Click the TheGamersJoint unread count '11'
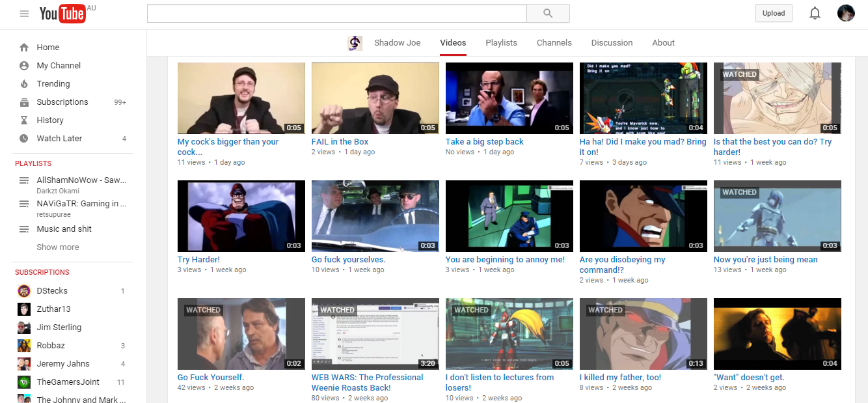 coord(121,382)
